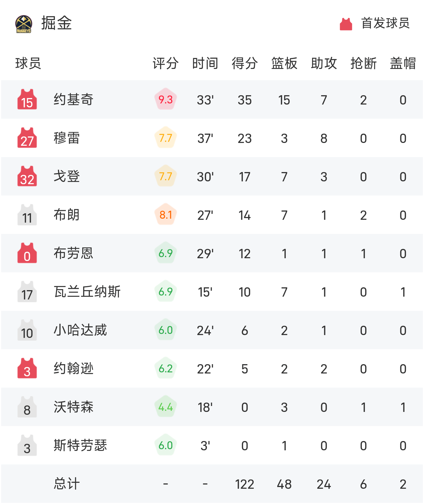Screen dimensions: 424x504
Task: Click Jokic's number 15 jersey icon
Action: pyautogui.click(x=27, y=99)
